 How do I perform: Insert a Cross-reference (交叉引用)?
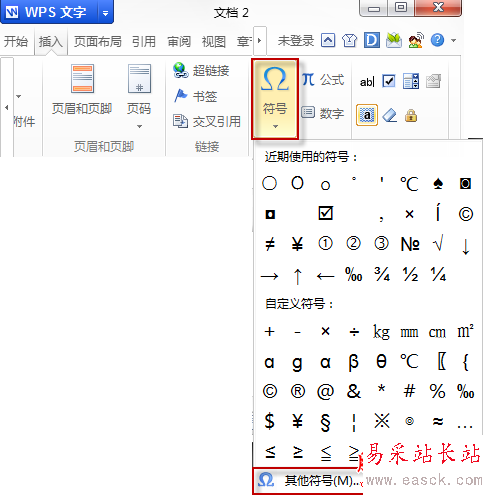[207, 121]
